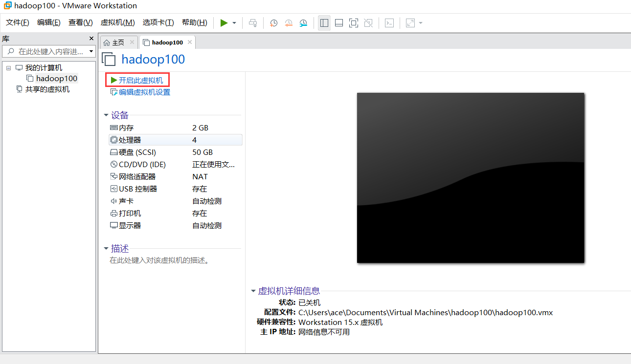Image resolution: width=631 pixels, height=364 pixels.
Task: Click the CD/DVD (IDE) device row
Action: (x=176, y=164)
